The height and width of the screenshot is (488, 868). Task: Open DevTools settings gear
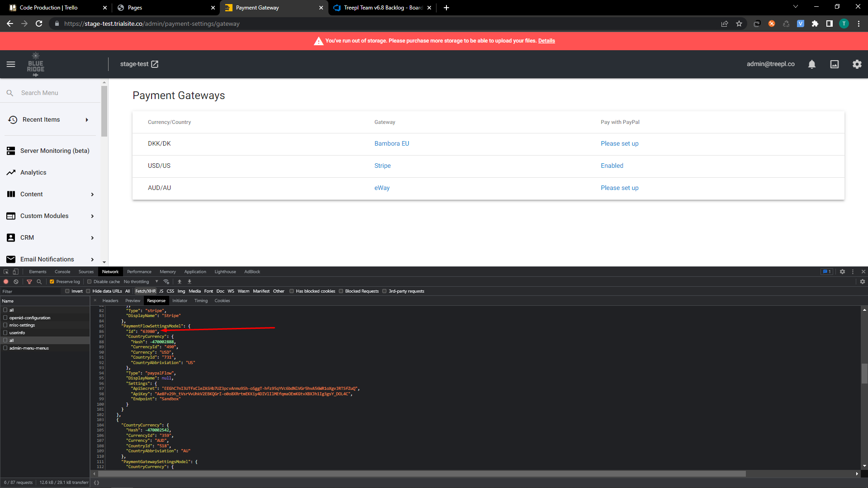click(842, 272)
